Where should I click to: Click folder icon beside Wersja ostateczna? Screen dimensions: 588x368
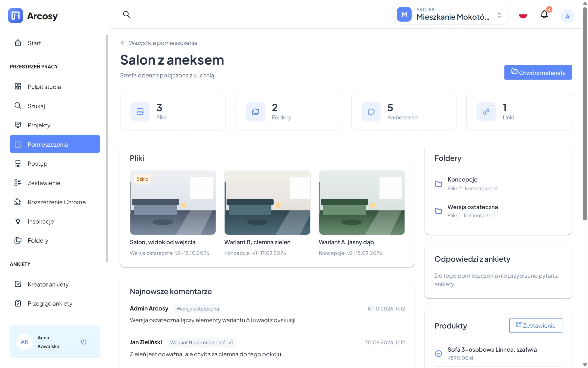[x=439, y=211]
